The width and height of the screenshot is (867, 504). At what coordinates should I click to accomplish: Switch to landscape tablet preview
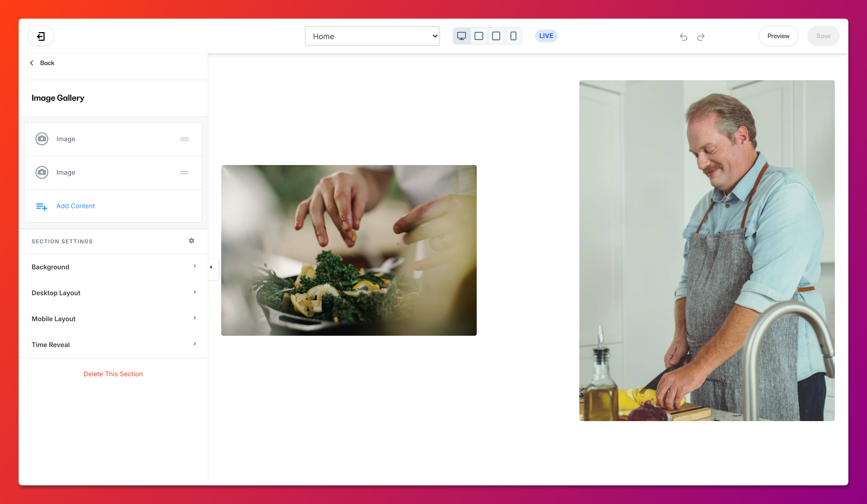[x=479, y=36]
